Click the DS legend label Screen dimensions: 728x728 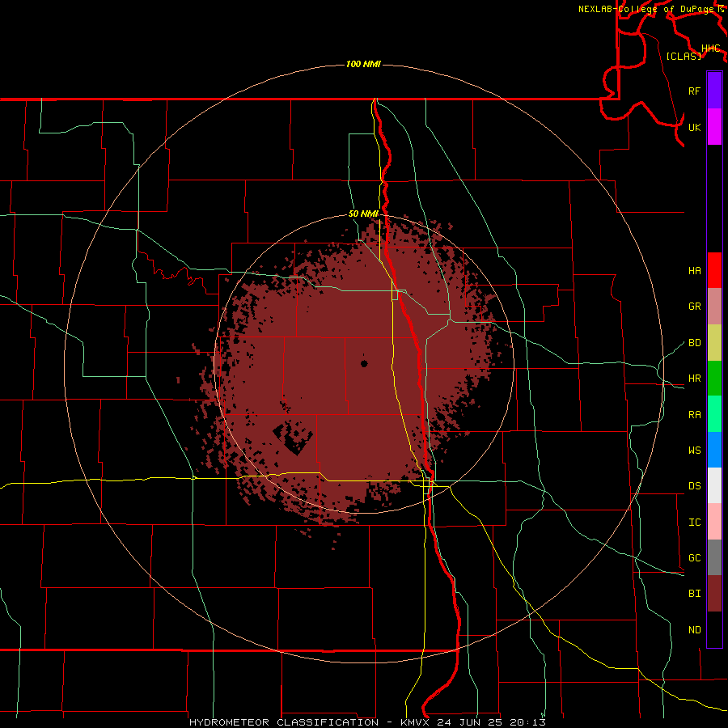coord(694,486)
